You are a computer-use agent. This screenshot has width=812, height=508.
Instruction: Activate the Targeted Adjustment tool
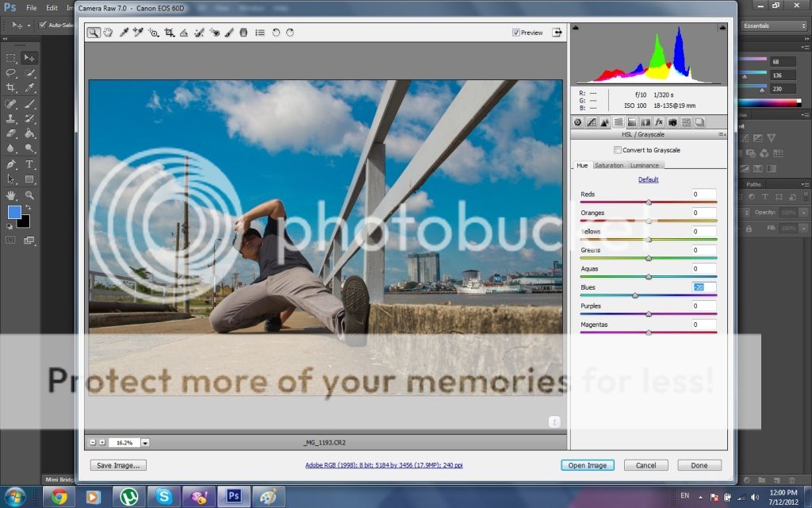(x=153, y=33)
